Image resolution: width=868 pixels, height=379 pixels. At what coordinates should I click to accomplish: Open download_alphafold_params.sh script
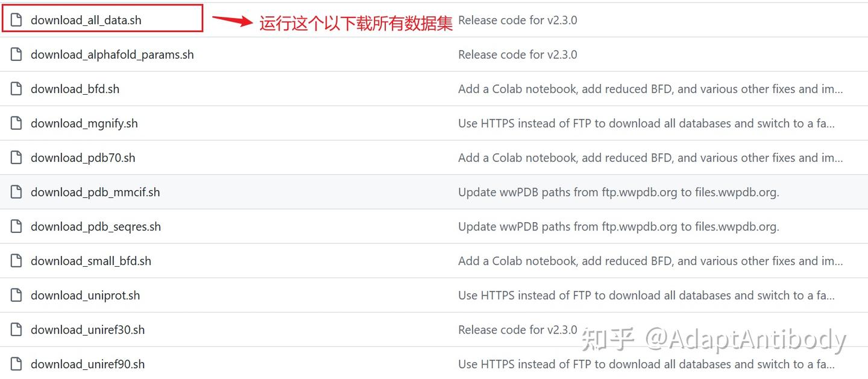click(x=112, y=54)
